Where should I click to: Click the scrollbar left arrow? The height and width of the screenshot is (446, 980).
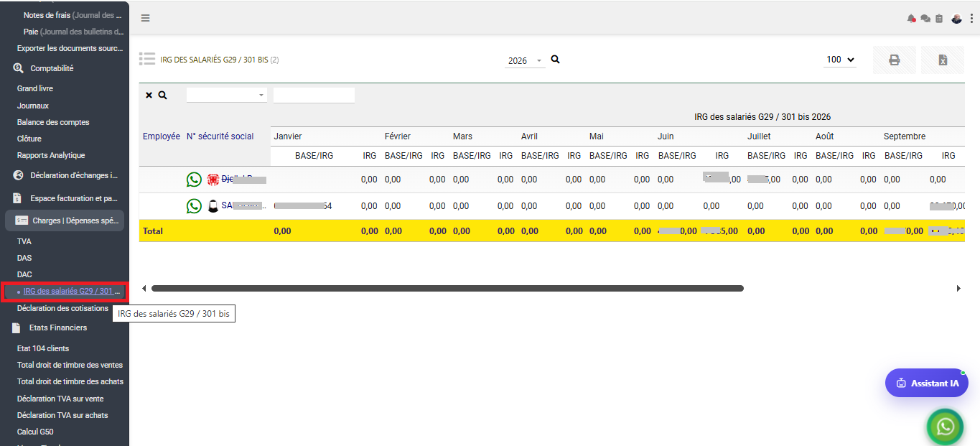point(144,288)
